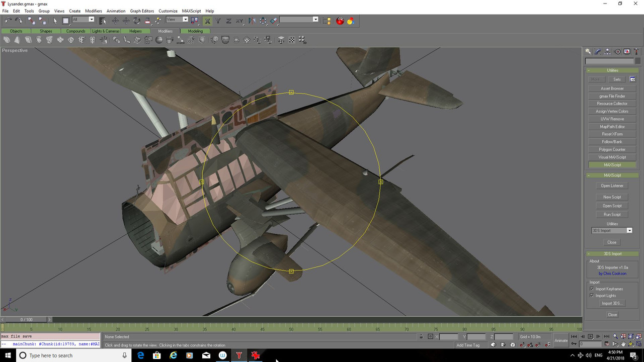Click the Play Animation button
The height and width of the screenshot is (362, 644).
[590, 336]
